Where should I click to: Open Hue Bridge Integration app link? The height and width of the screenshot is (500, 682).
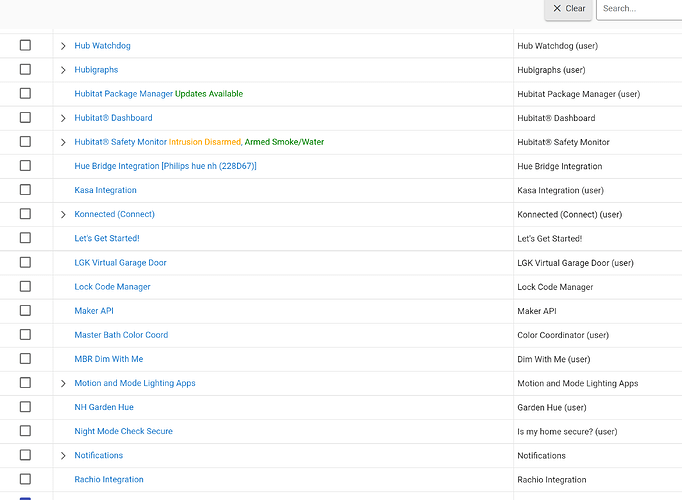point(165,166)
